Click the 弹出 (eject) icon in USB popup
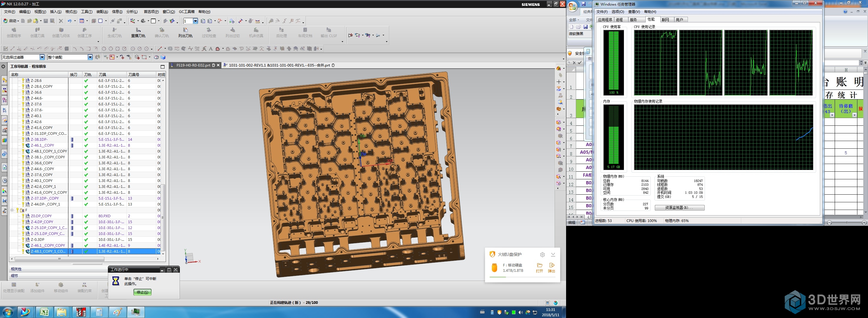868x318 pixels. tap(552, 268)
